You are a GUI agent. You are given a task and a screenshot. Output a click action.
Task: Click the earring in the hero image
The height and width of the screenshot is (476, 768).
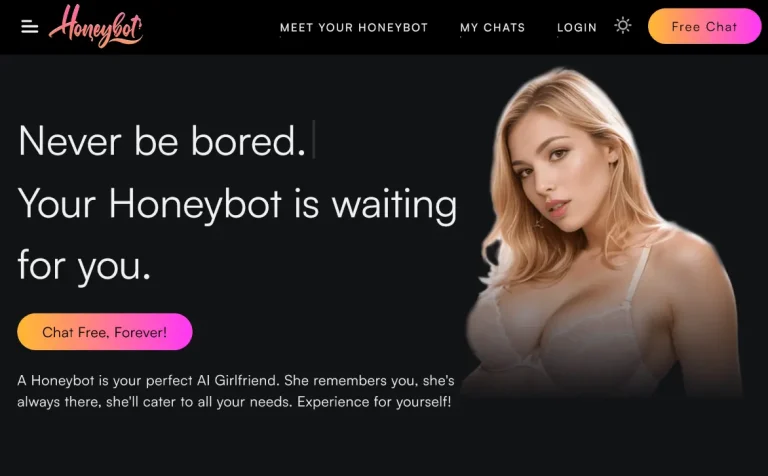tap(538, 224)
